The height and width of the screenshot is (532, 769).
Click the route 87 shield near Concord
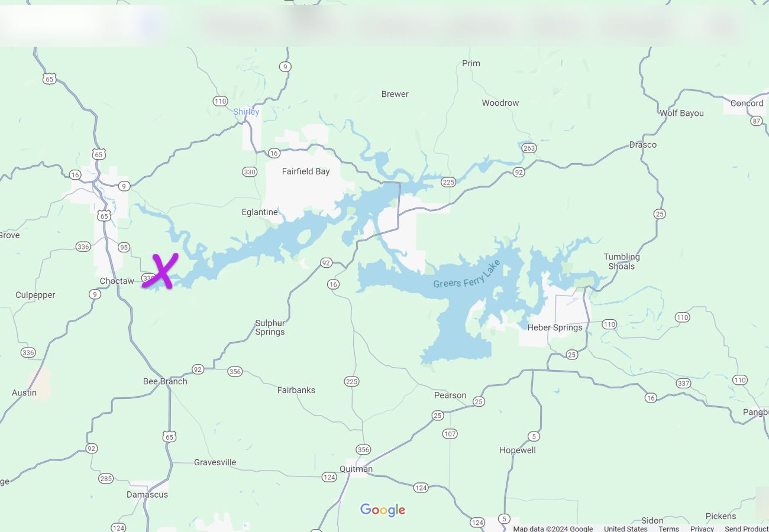tap(756, 121)
